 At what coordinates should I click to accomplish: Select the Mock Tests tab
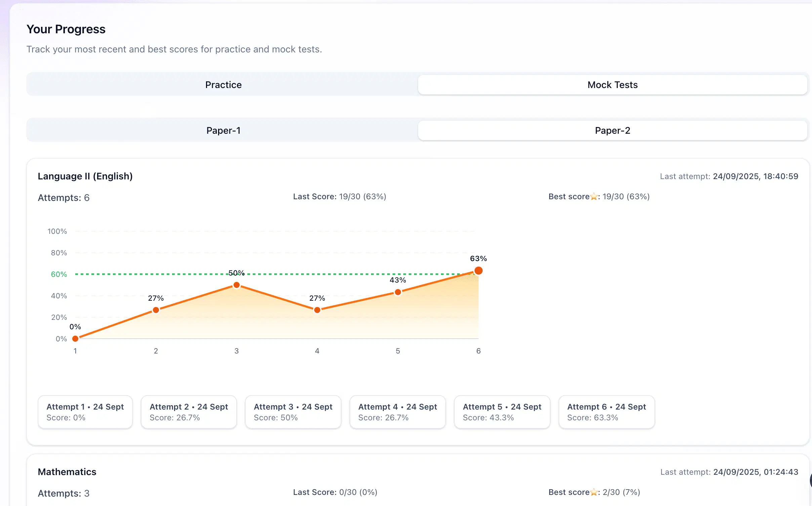pyautogui.click(x=612, y=85)
